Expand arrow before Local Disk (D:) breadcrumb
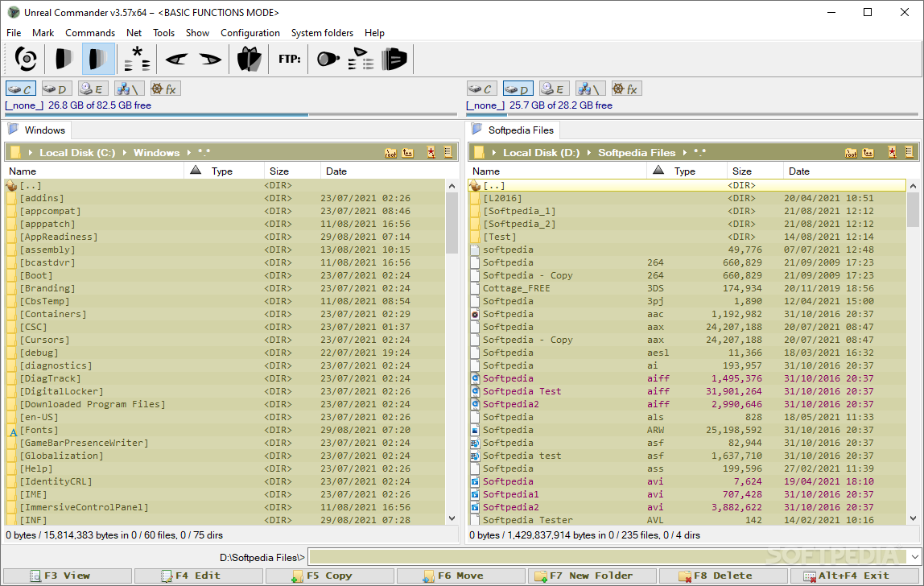924x586 pixels. 494,153
